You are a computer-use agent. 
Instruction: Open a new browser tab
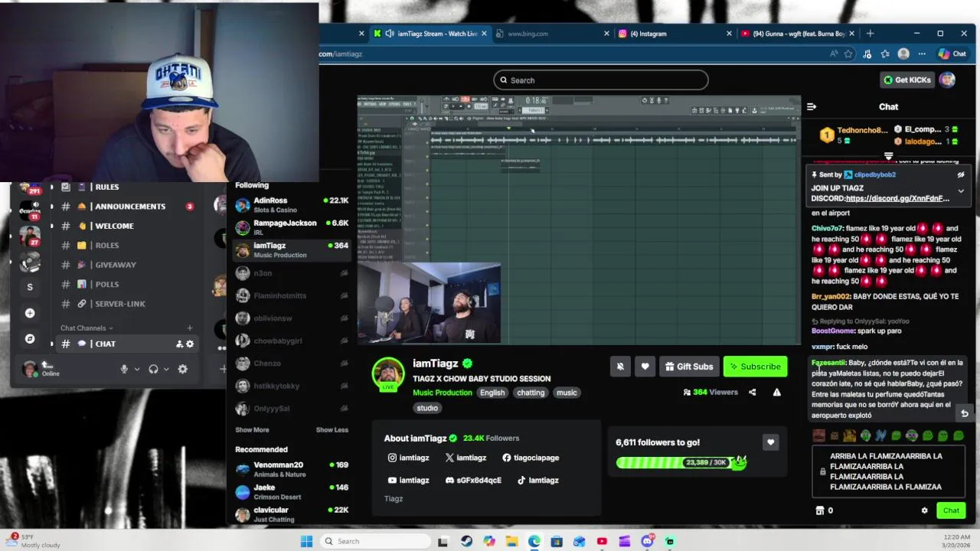870,34
